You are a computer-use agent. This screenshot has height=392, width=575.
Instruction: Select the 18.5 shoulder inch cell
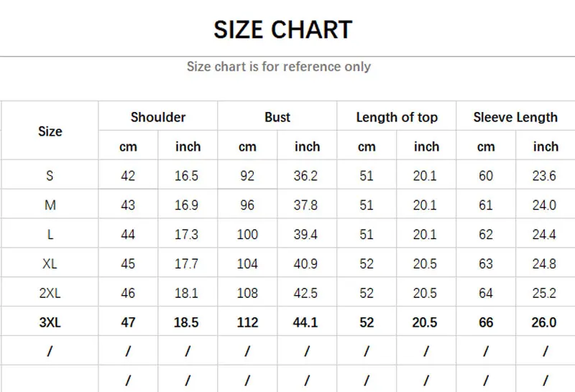[187, 323]
